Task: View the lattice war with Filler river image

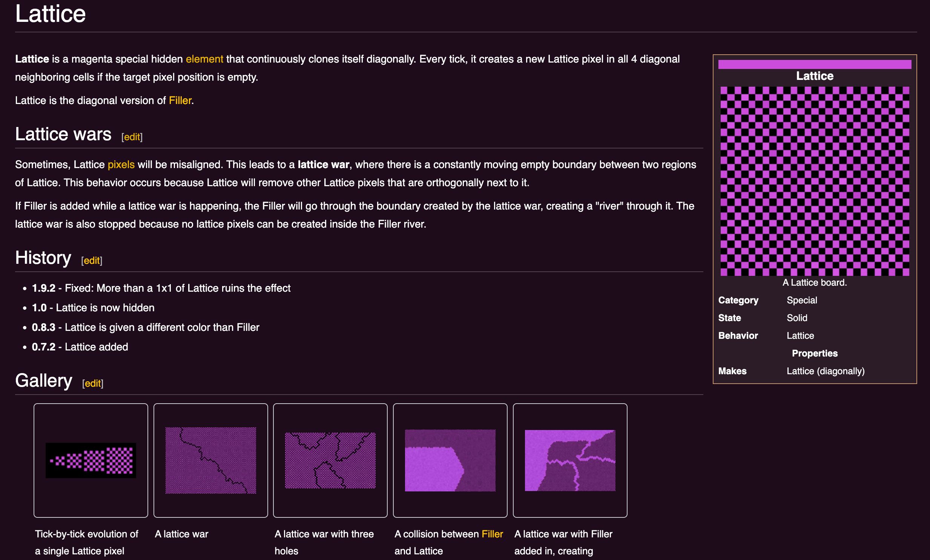Action: coord(570,460)
